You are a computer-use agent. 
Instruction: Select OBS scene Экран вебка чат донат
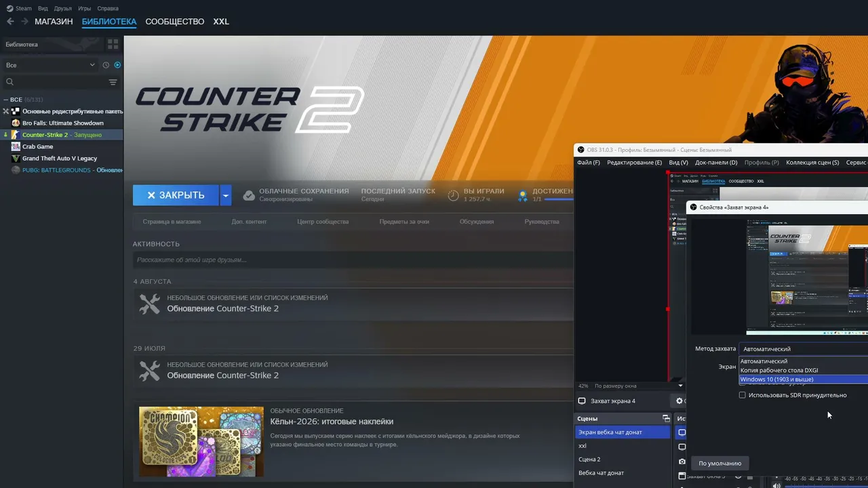coord(623,432)
